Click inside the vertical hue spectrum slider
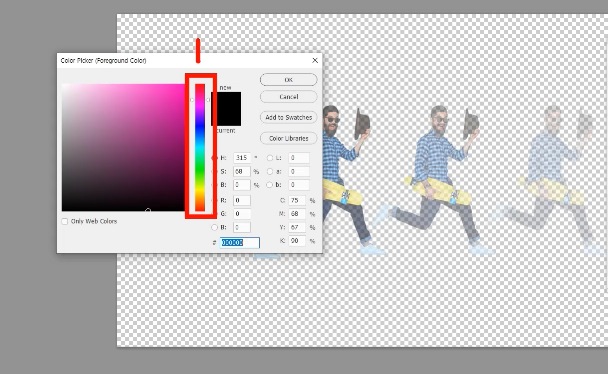Screen dimensions: 608x374 [x=200, y=147]
